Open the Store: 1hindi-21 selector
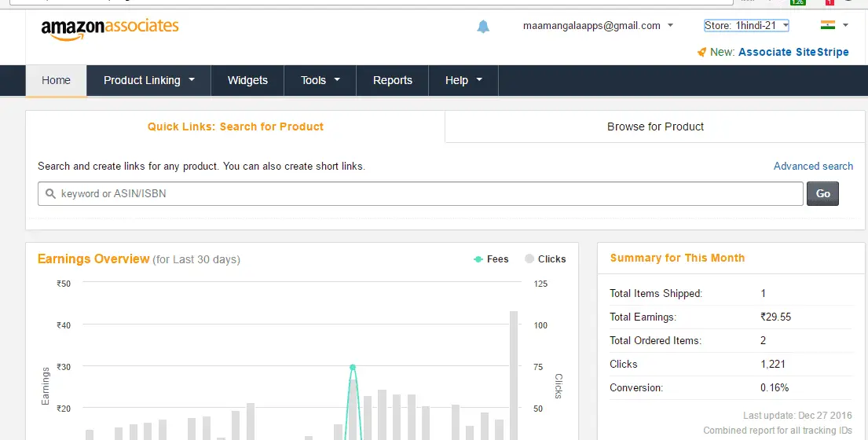The image size is (868, 440). click(x=746, y=25)
